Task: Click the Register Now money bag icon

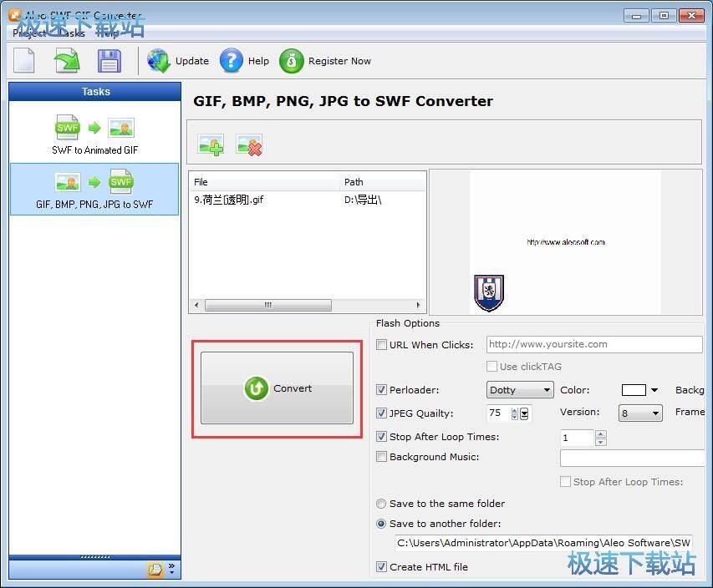Action: [x=292, y=61]
